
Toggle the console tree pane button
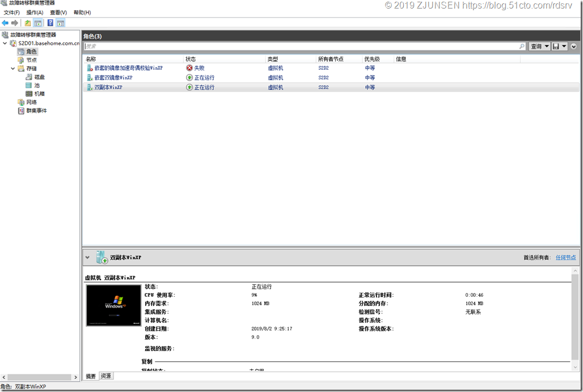pos(38,23)
